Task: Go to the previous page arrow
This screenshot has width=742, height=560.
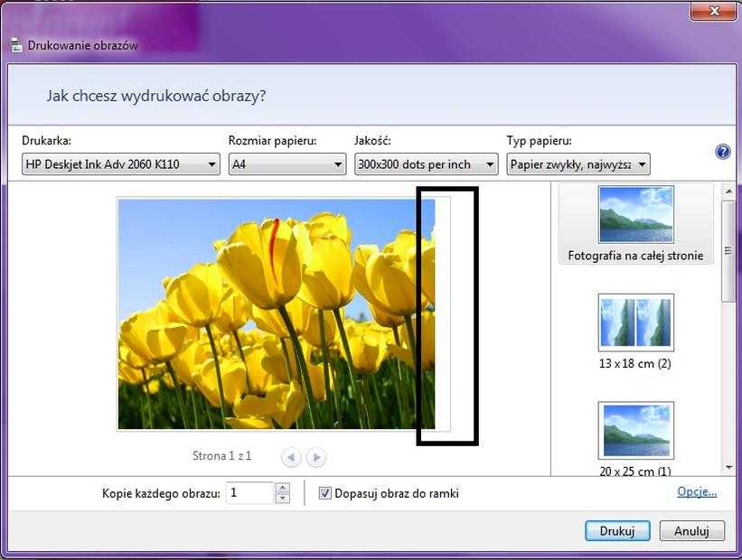Action: (291, 457)
